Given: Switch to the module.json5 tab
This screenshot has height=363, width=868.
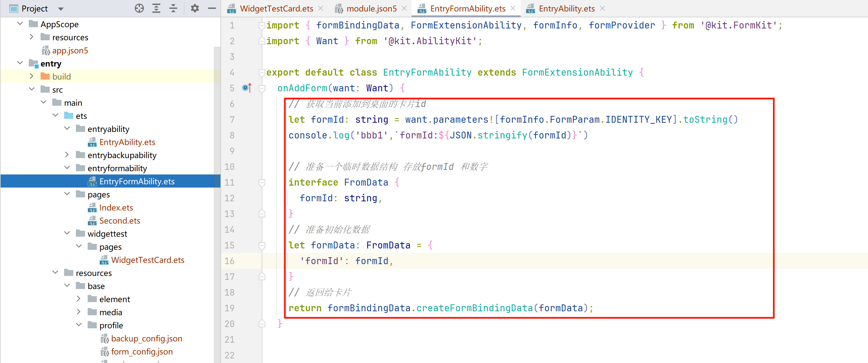Looking at the screenshot, I should pyautogui.click(x=371, y=9).
